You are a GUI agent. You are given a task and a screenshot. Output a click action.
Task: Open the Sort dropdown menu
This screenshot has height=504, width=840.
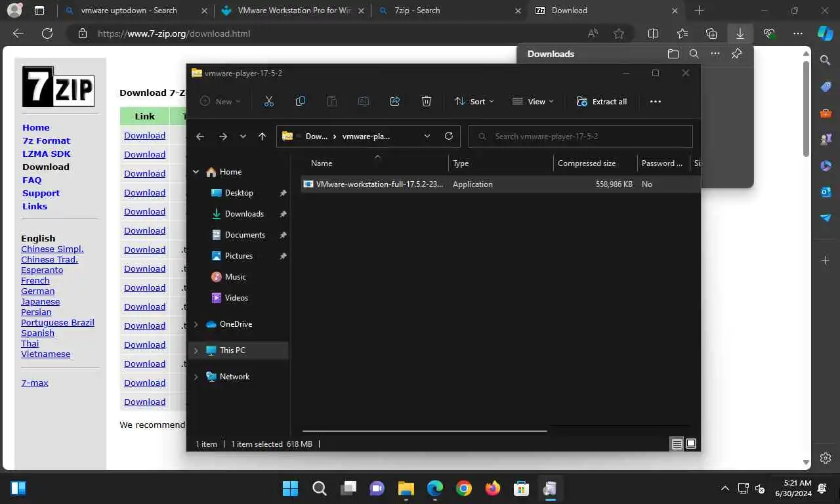(474, 101)
